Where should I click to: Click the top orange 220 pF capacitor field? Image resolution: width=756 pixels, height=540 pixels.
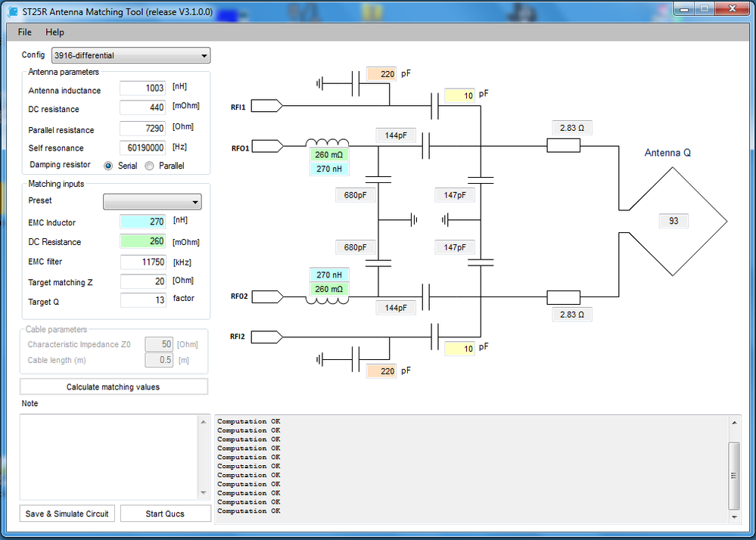click(381, 74)
